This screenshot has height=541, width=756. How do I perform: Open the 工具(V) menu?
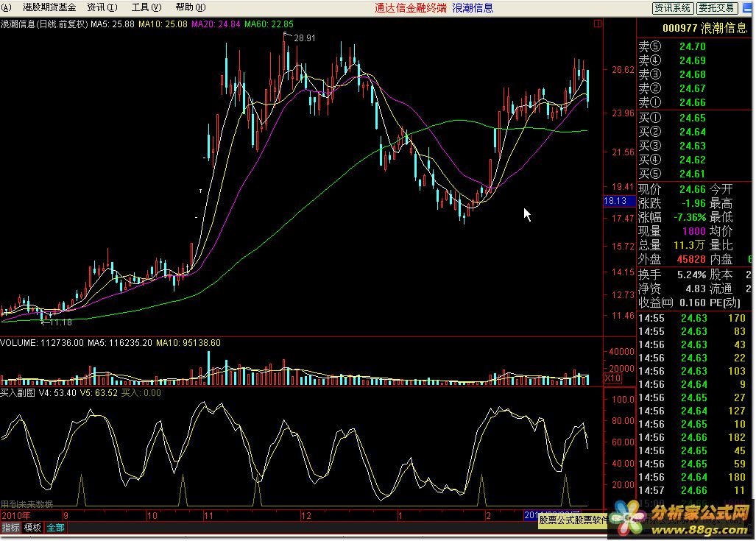point(146,7)
